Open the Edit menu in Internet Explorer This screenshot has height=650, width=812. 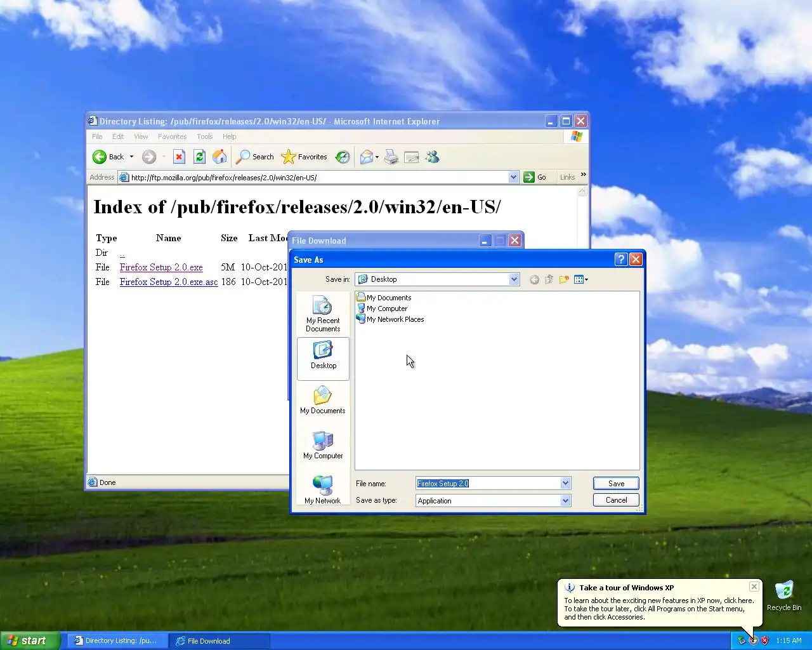[118, 136]
